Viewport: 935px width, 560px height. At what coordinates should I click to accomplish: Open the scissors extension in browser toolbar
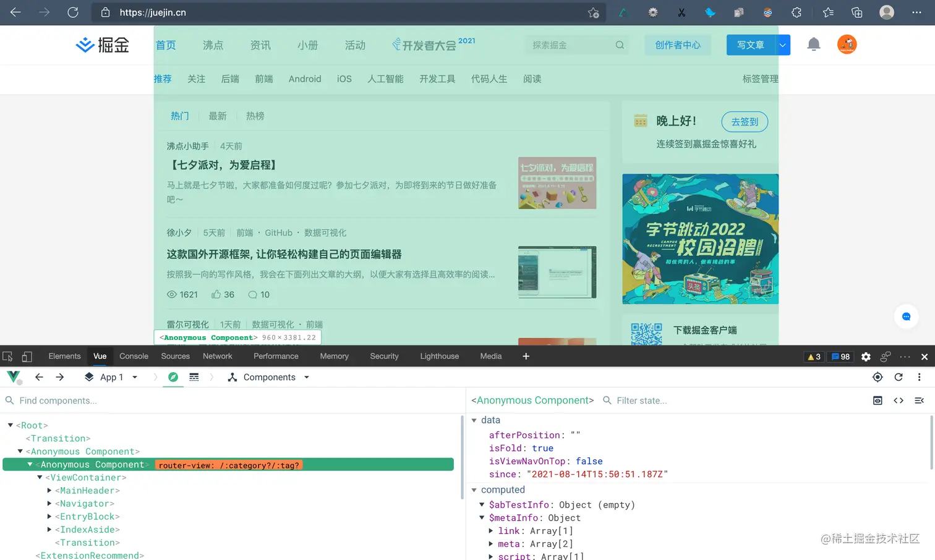click(681, 12)
